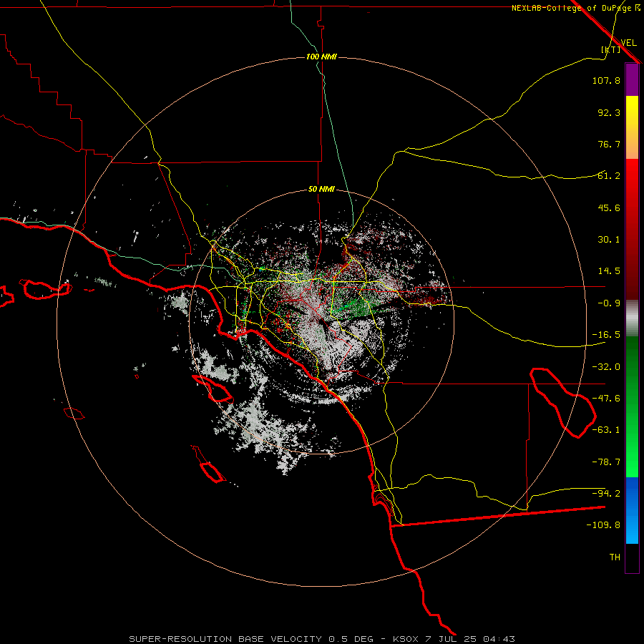Select the 45.6 scale value

[609, 208]
